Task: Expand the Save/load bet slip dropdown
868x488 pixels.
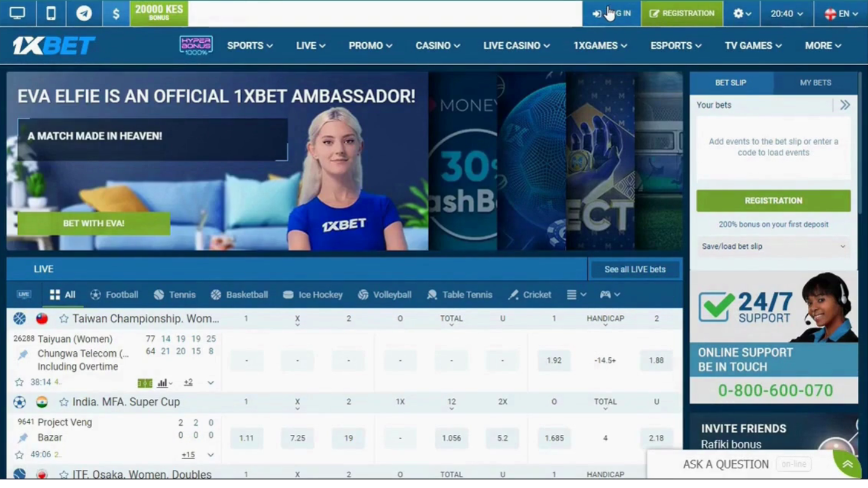Action: coord(773,246)
